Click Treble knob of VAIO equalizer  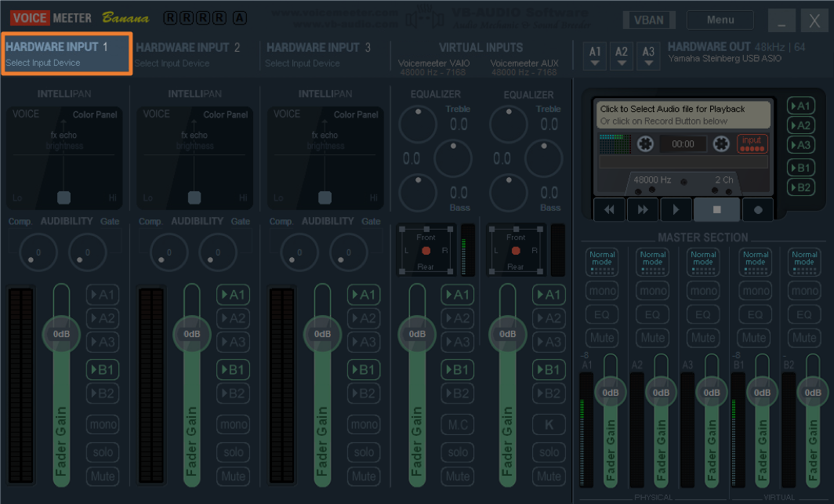418,124
